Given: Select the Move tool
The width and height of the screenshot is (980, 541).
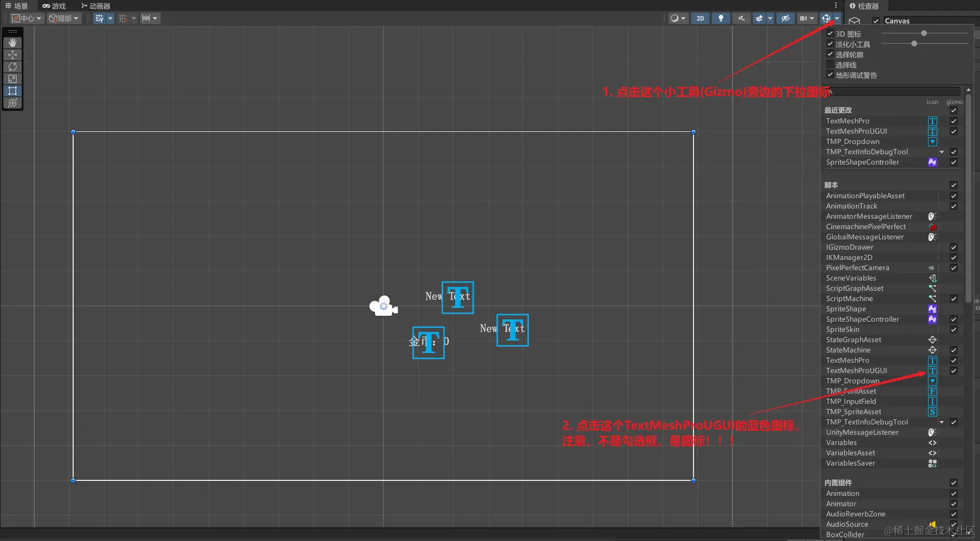Looking at the screenshot, I should 13,55.
